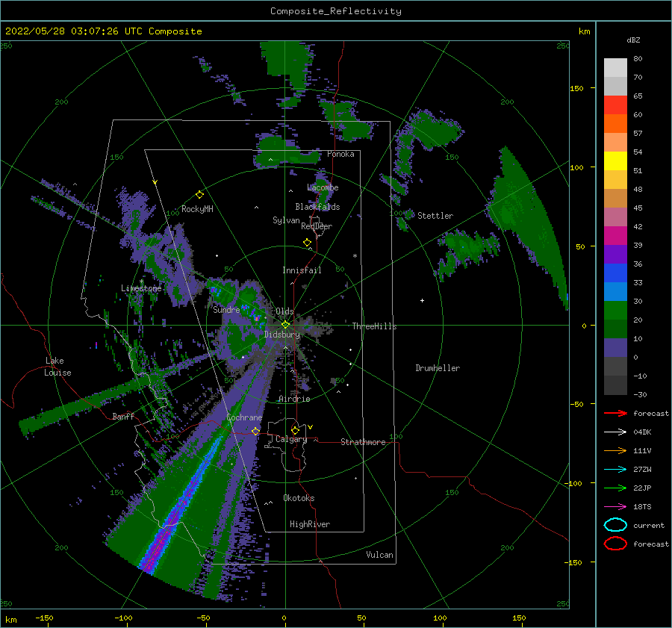Click the Limestone label
The image size is (672, 628).
point(141,288)
